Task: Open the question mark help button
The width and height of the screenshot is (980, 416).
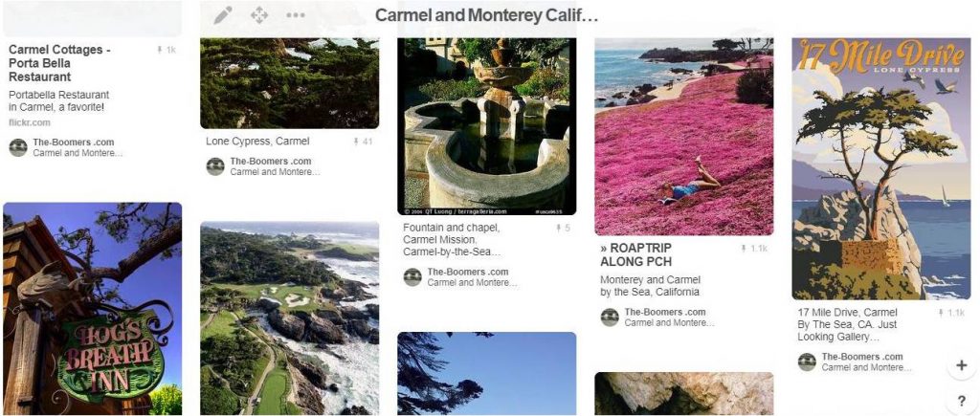Action: 961,401
